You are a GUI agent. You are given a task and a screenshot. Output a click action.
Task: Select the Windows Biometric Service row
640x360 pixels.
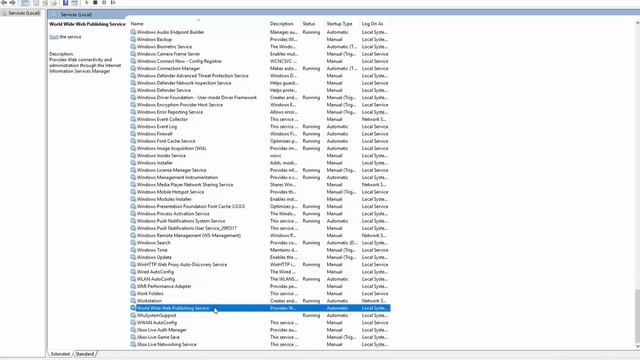pyautogui.click(x=260, y=47)
